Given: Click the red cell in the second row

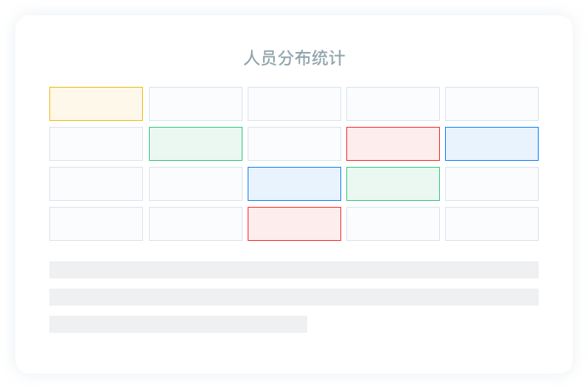Looking at the screenshot, I should tap(393, 144).
